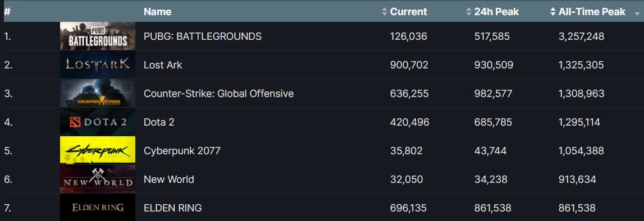Select Cyberpunk 24h peak 43,744
The width and height of the screenshot is (644, 221).
(x=490, y=151)
